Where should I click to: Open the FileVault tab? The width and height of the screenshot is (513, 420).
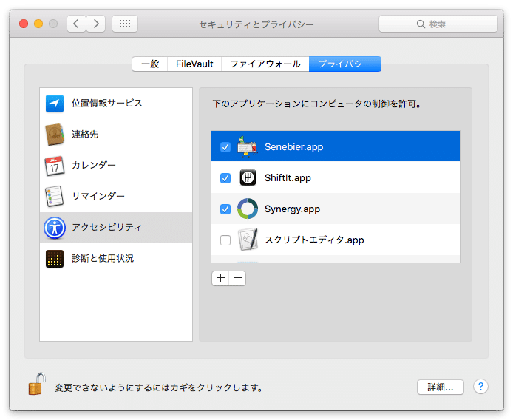[x=194, y=64]
